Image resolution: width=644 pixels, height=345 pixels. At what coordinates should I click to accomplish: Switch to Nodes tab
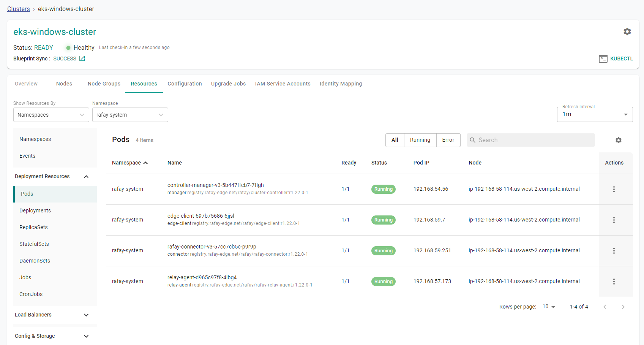[64, 84]
